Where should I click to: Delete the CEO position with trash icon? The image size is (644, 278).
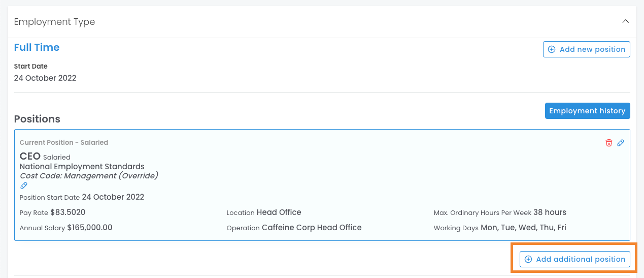click(609, 143)
